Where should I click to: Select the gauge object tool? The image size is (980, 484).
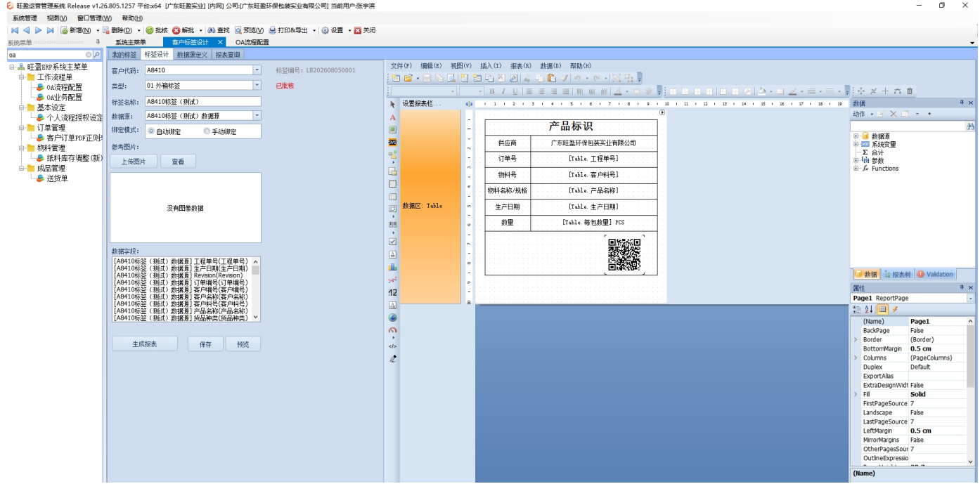point(393,329)
